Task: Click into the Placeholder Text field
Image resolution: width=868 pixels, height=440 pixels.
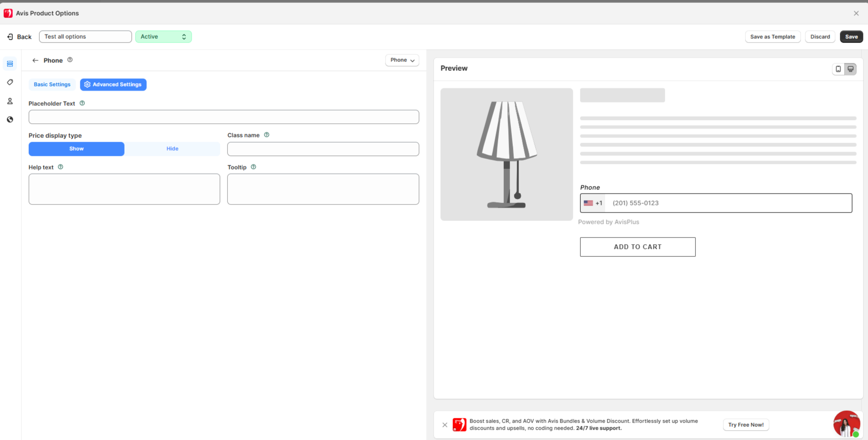Action: coord(224,117)
